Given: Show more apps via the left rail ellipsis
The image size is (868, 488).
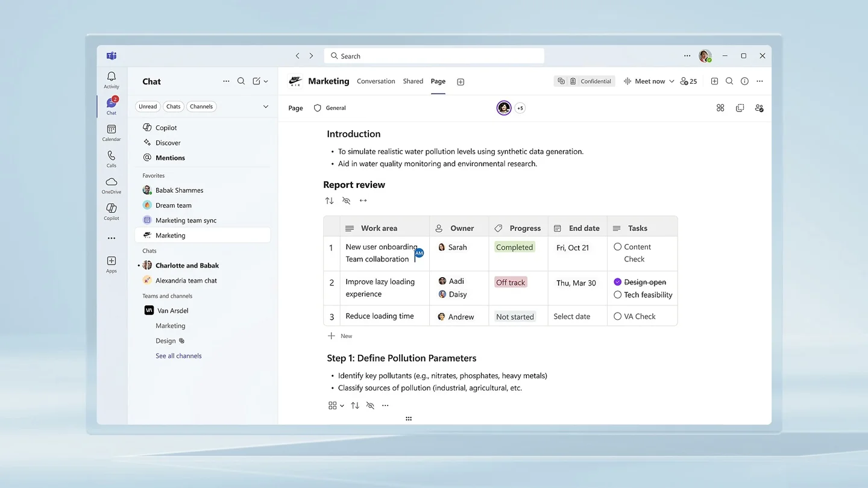Looking at the screenshot, I should pyautogui.click(x=112, y=239).
